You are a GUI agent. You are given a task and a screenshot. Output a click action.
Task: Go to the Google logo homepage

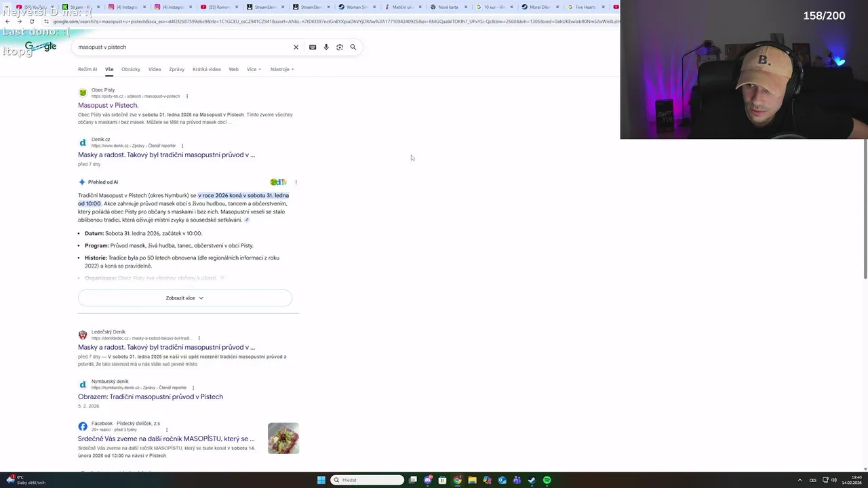(40, 47)
